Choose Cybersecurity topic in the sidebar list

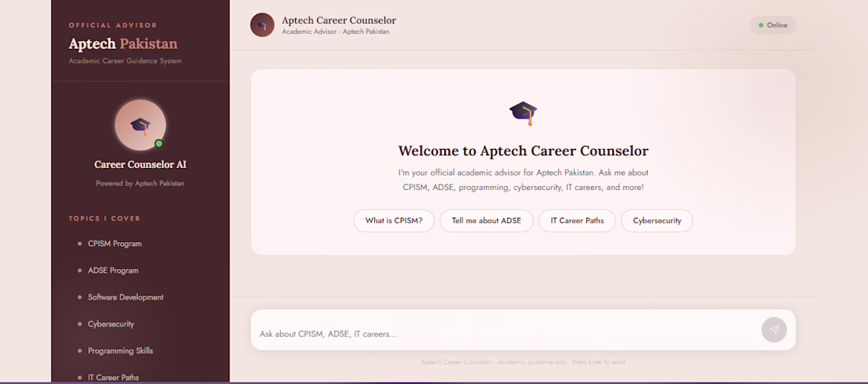point(110,324)
